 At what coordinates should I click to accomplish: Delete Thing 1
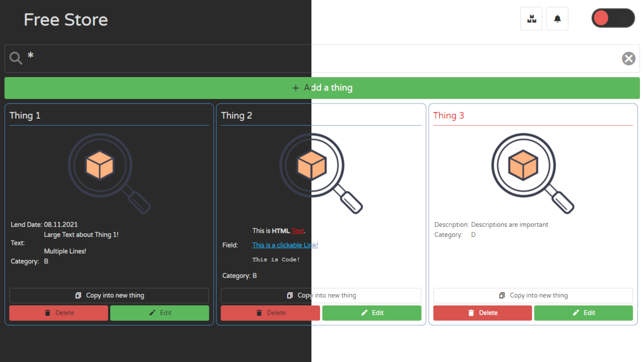click(x=59, y=313)
